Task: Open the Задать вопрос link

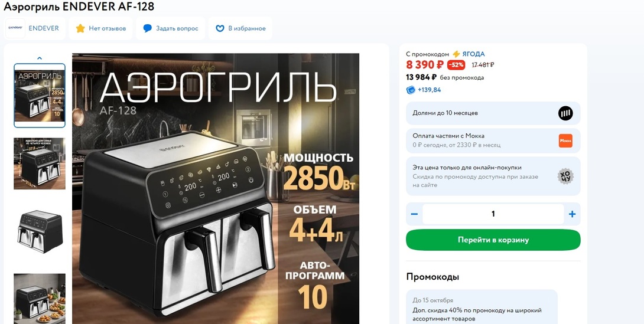Action: (177, 28)
